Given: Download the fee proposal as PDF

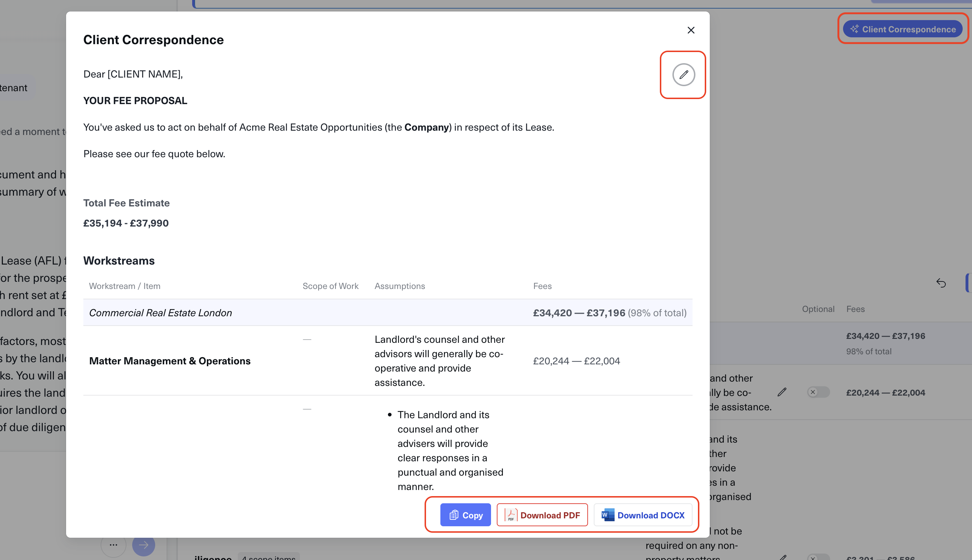Looking at the screenshot, I should 542,515.
